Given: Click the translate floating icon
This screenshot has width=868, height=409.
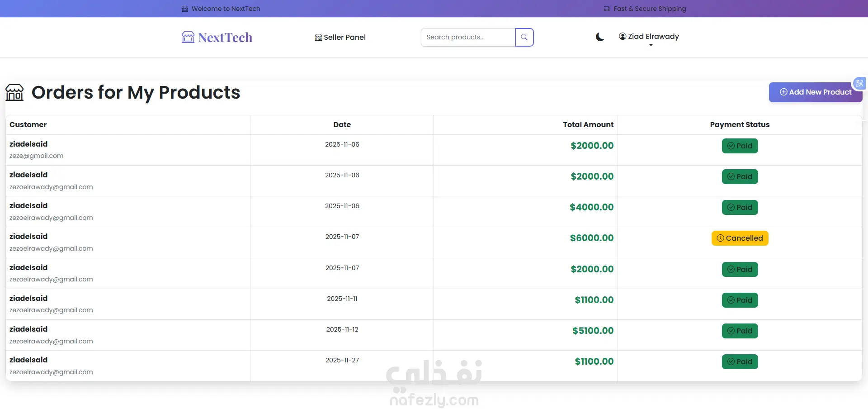Looking at the screenshot, I should [859, 83].
